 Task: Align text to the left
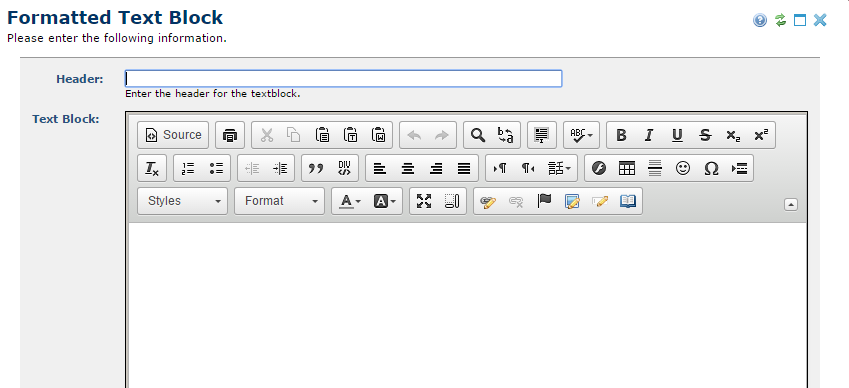[x=380, y=168]
